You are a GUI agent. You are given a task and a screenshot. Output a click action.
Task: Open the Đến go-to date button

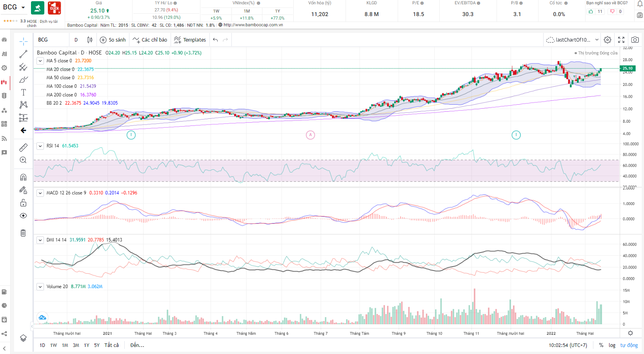(x=137, y=345)
